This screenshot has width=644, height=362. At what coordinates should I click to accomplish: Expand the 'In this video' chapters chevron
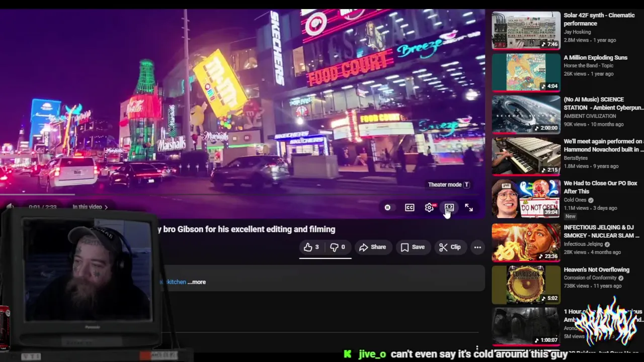(106, 207)
